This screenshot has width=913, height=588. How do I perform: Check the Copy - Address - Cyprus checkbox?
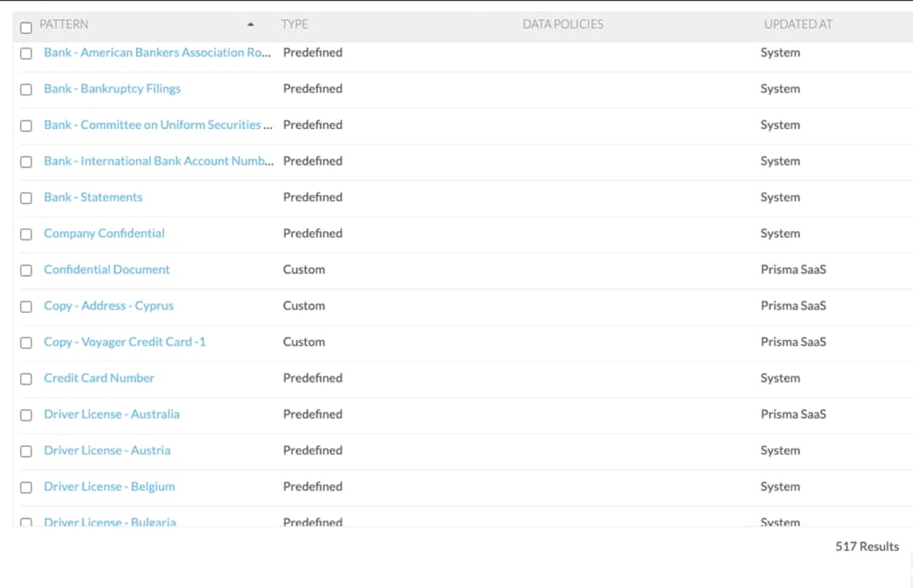coord(26,307)
